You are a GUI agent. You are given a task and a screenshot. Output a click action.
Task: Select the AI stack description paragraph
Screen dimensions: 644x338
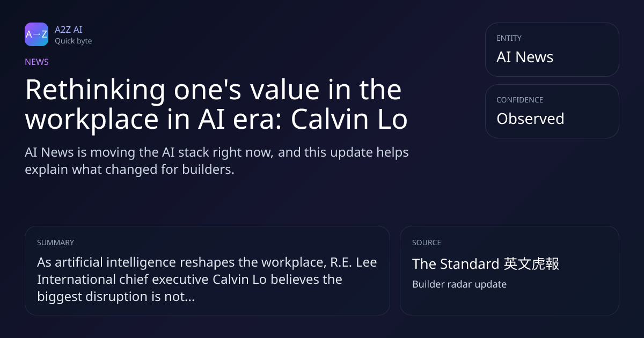click(x=217, y=161)
